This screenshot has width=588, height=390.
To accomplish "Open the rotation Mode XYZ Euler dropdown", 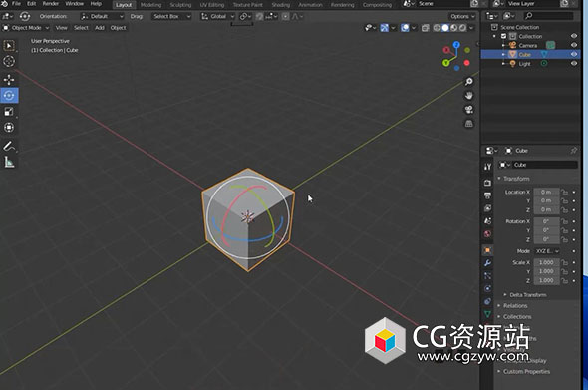I will tap(547, 251).
